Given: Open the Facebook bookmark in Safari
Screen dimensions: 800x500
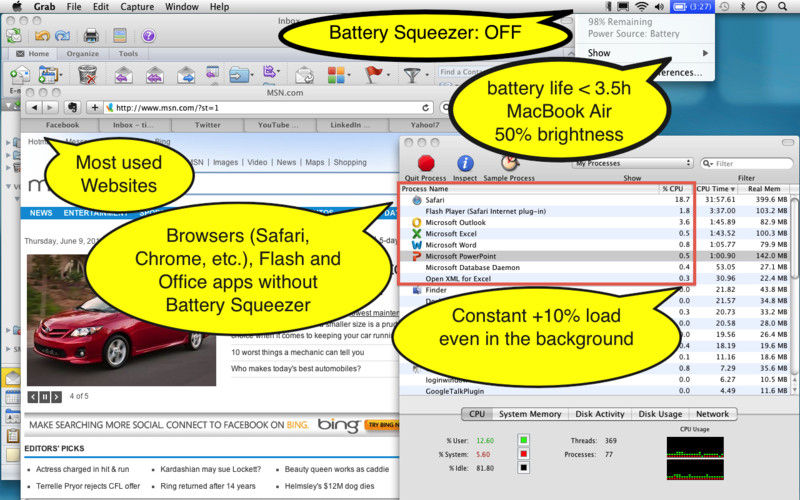Looking at the screenshot, I should coord(62,125).
